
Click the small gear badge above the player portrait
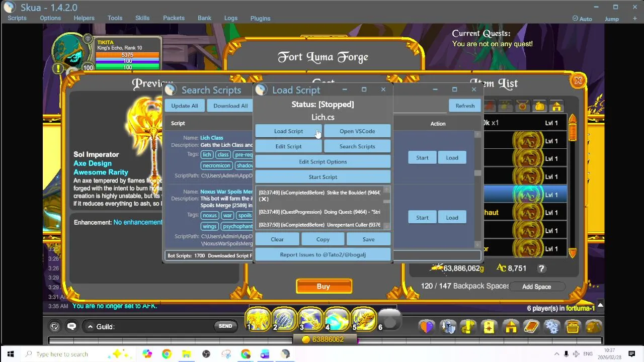click(88, 39)
